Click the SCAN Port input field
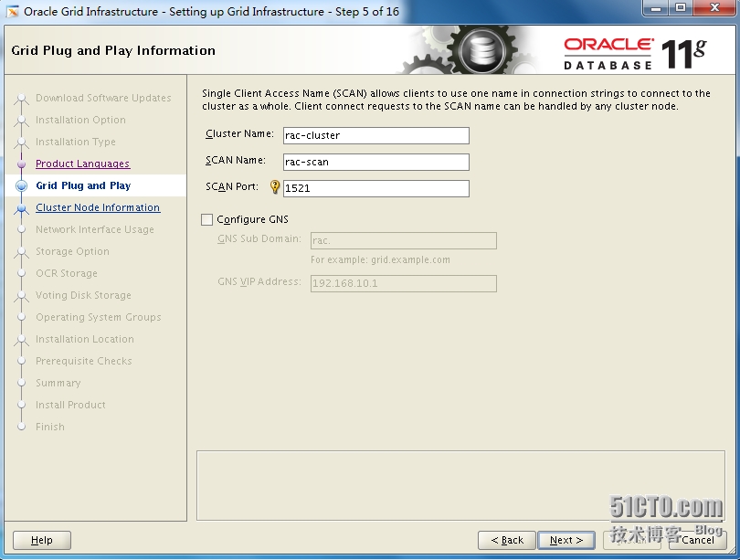The height and width of the screenshot is (560, 740). click(376, 188)
